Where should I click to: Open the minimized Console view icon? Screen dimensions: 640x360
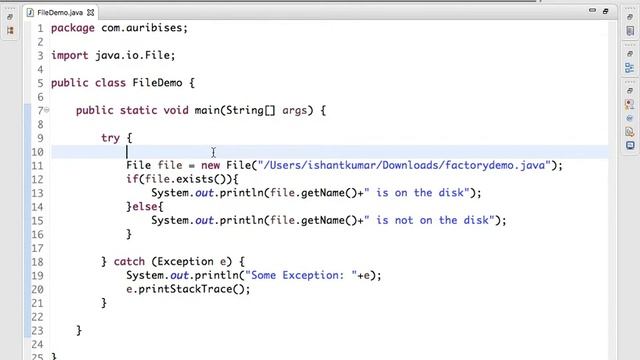(630, 145)
